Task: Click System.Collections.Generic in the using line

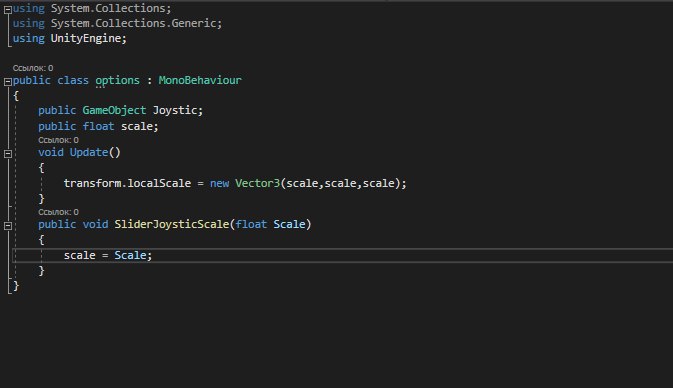Action: (133, 23)
